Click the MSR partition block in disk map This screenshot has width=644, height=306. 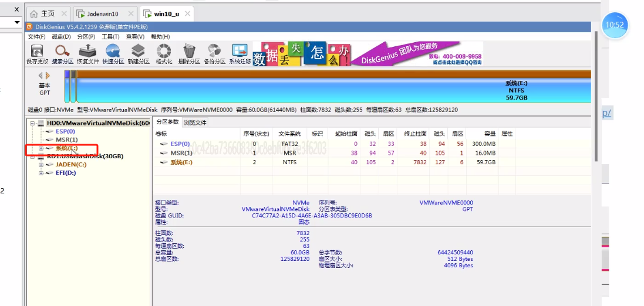pyautogui.click(x=73, y=86)
